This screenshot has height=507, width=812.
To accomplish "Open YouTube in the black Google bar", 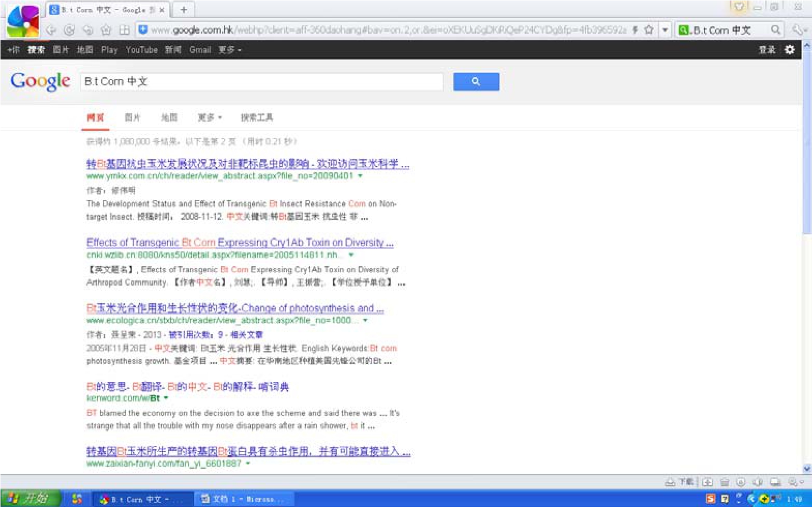I will pos(141,50).
